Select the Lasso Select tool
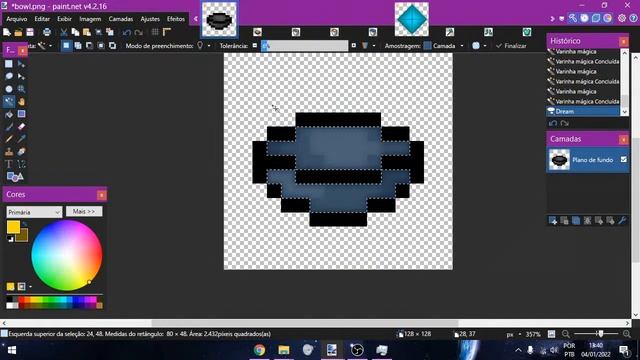The width and height of the screenshot is (640, 360). [9, 76]
